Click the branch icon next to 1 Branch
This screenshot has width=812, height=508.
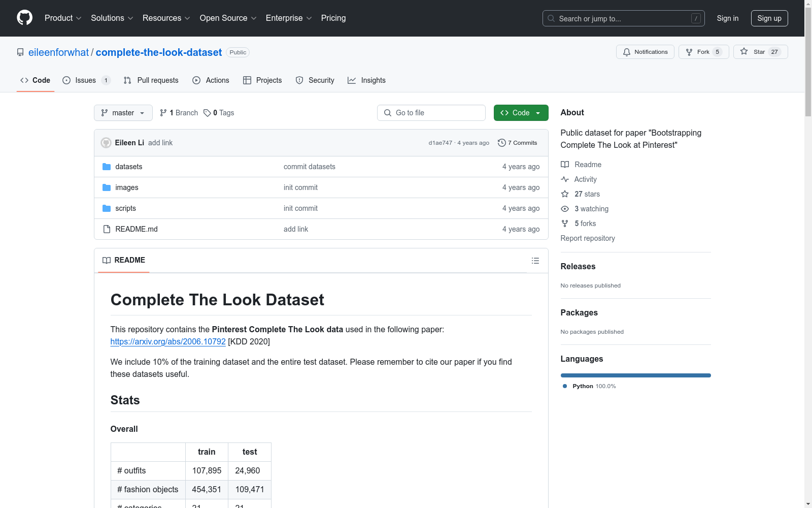[163, 113]
